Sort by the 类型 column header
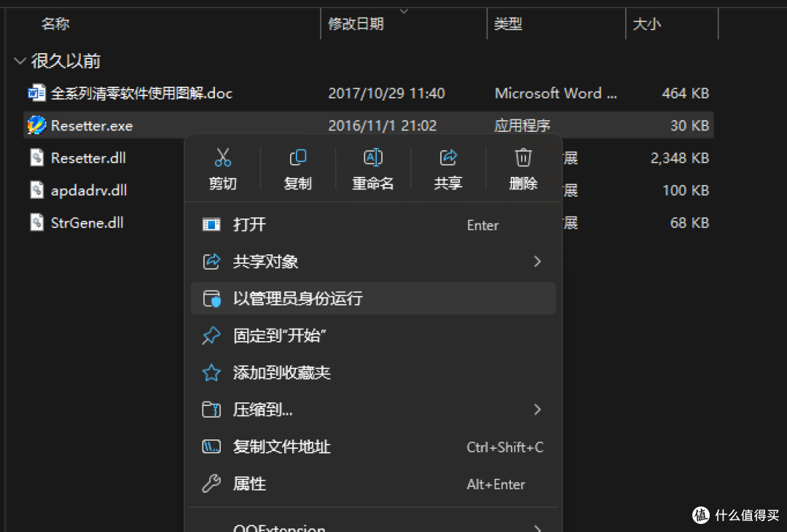 click(x=508, y=23)
